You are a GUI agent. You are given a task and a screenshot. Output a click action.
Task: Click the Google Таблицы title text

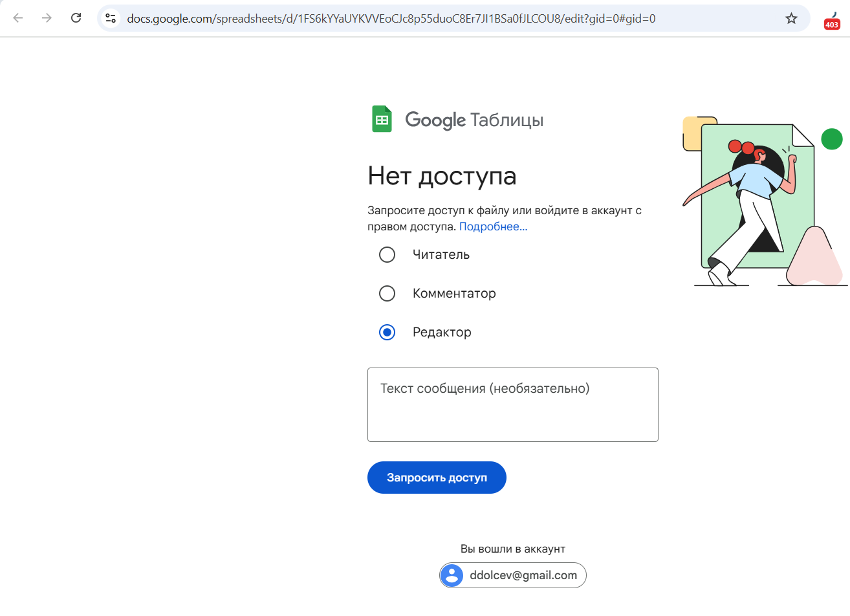tap(474, 120)
